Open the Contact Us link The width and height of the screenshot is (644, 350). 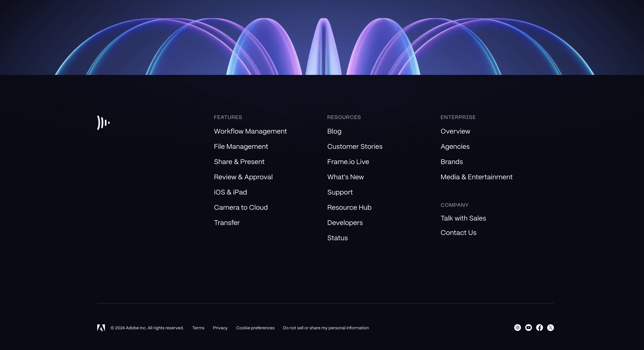(458, 233)
